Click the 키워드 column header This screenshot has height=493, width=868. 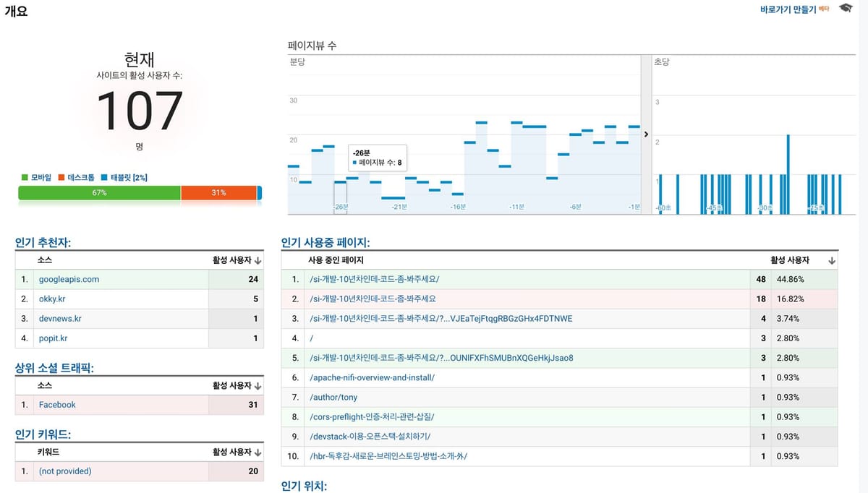coord(48,452)
